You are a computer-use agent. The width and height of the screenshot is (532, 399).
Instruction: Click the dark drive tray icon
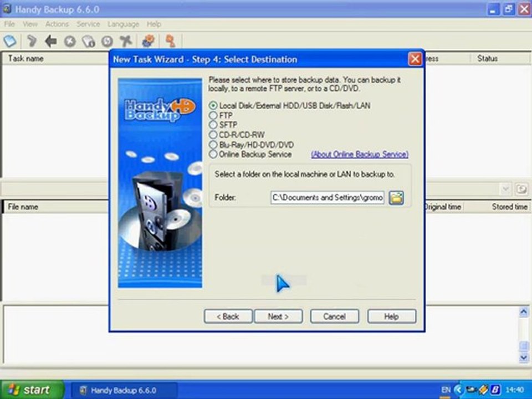pos(471,390)
